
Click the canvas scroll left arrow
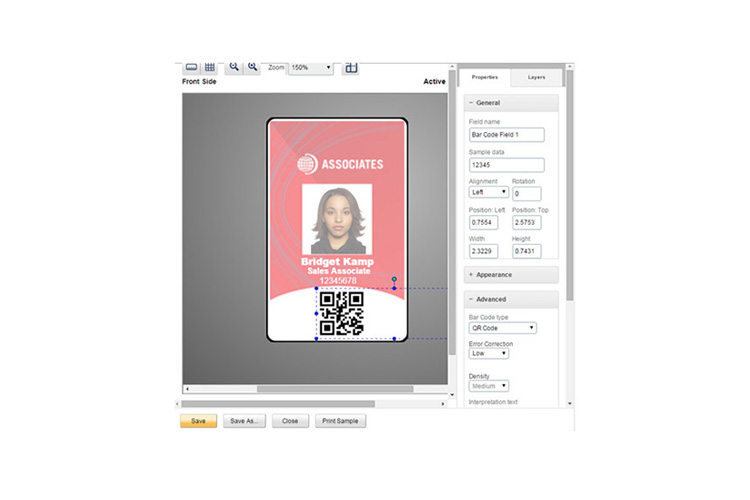[187, 389]
